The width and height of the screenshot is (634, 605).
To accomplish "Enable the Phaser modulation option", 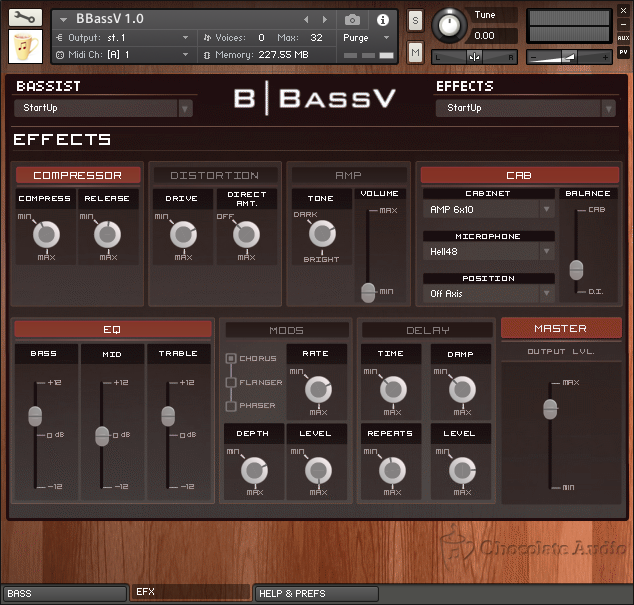I will [x=231, y=406].
